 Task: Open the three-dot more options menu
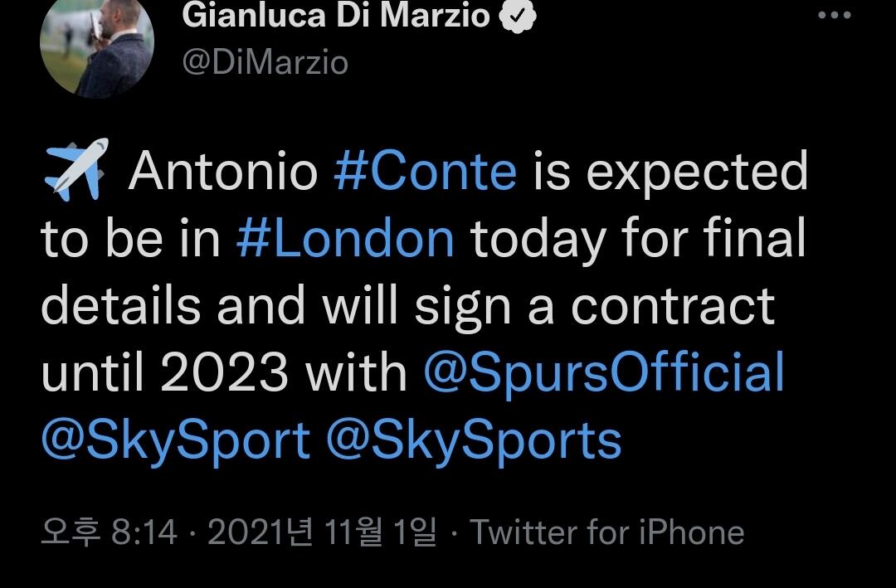click(835, 15)
